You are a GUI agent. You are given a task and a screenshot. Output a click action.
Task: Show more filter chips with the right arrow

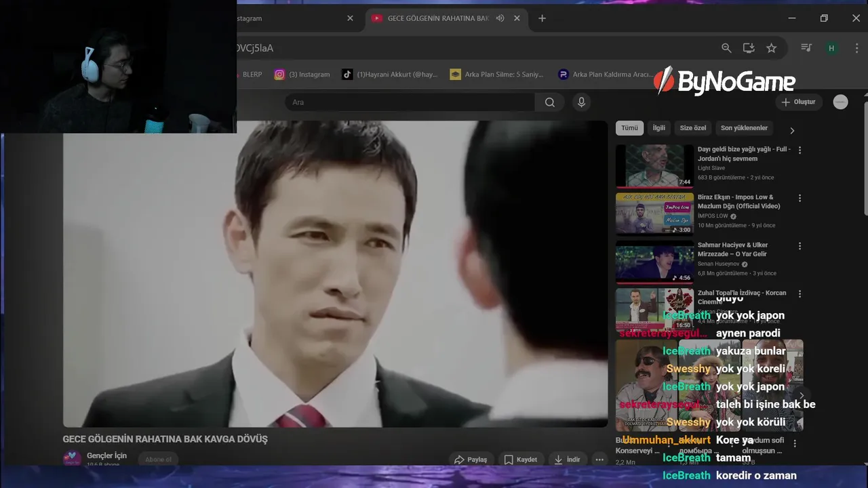pos(791,130)
